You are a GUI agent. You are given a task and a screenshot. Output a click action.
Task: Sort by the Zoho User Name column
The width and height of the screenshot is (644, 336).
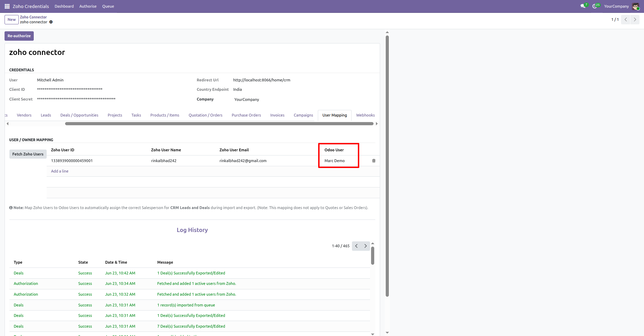click(166, 150)
